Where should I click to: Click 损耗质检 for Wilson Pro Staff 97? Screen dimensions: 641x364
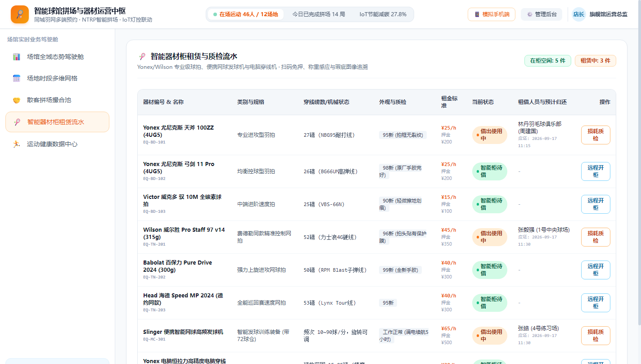pyautogui.click(x=596, y=237)
